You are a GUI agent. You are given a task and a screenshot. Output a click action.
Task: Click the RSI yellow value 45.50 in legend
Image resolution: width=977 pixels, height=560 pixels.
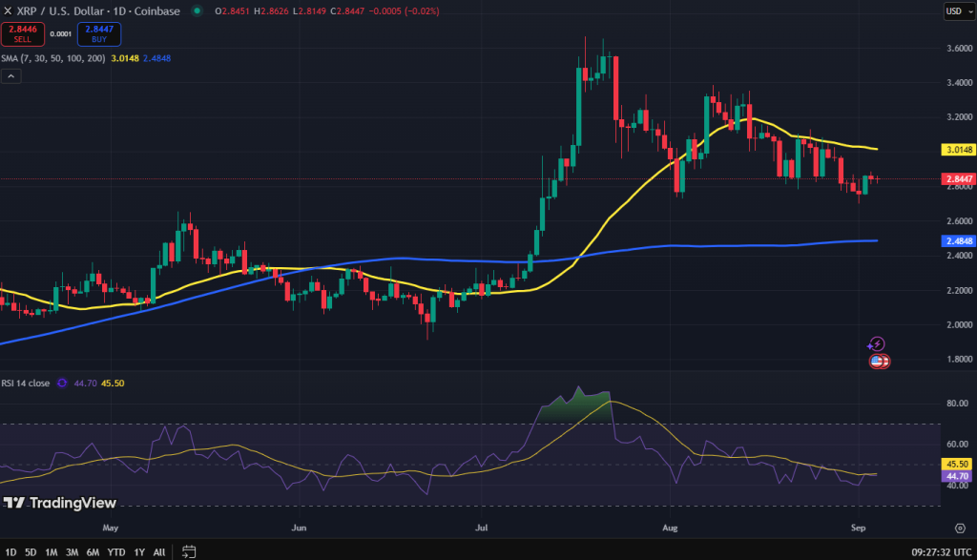pyautogui.click(x=113, y=384)
